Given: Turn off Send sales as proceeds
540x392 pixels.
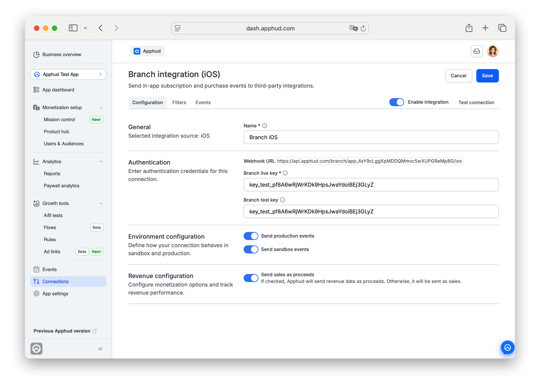Looking at the screenshot, I should pos(251,278).
